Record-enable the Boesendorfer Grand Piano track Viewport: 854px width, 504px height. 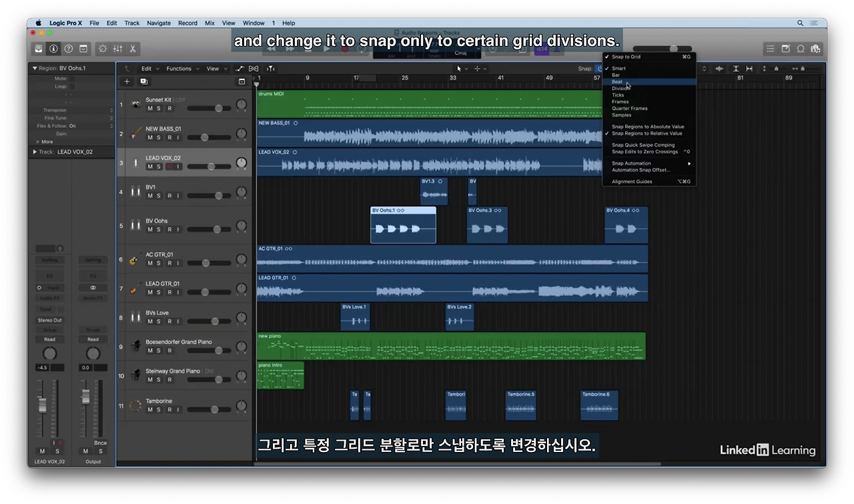(x=169, y=351)
